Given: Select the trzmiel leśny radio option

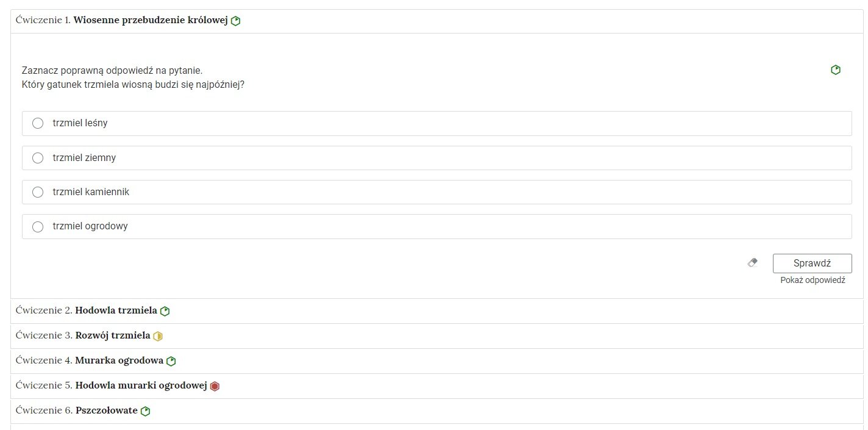Looking at the screenshot, I should pos(38,123).
